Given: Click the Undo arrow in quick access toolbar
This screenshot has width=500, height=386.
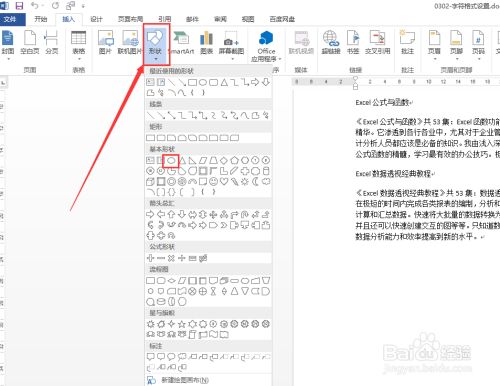Looking at the screenshot, I should 35,5.
